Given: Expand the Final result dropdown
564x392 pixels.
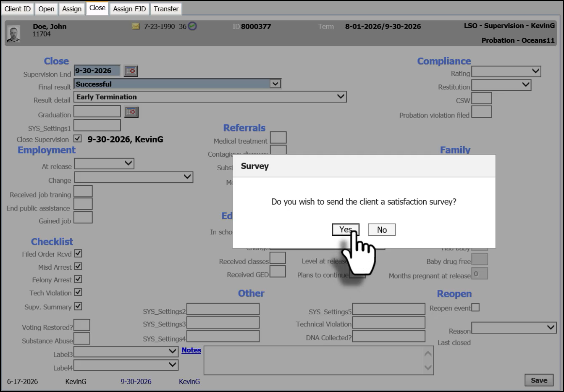Looking at the screenshot, I should [275, 84].
